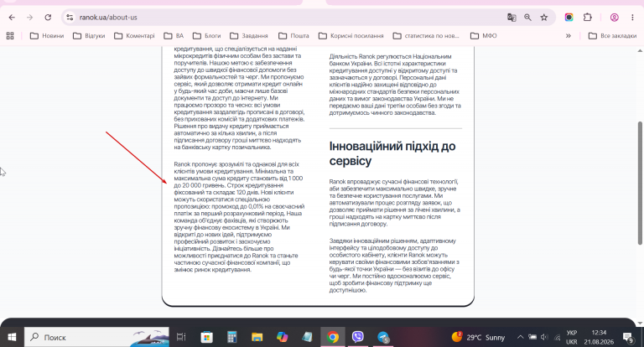This screenshot has height=347, width=644.
Task: Click the paragraph starting Ranok впроваджує сучасні
Action: click(395, 203)
